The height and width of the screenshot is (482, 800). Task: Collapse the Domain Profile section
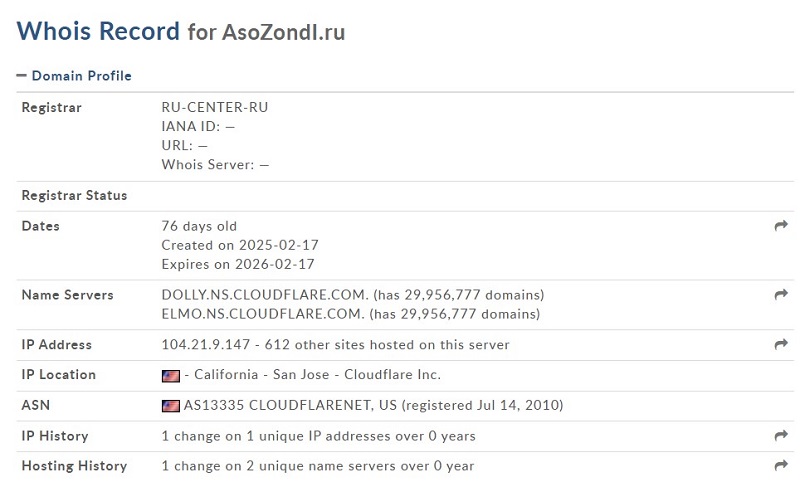74,75
